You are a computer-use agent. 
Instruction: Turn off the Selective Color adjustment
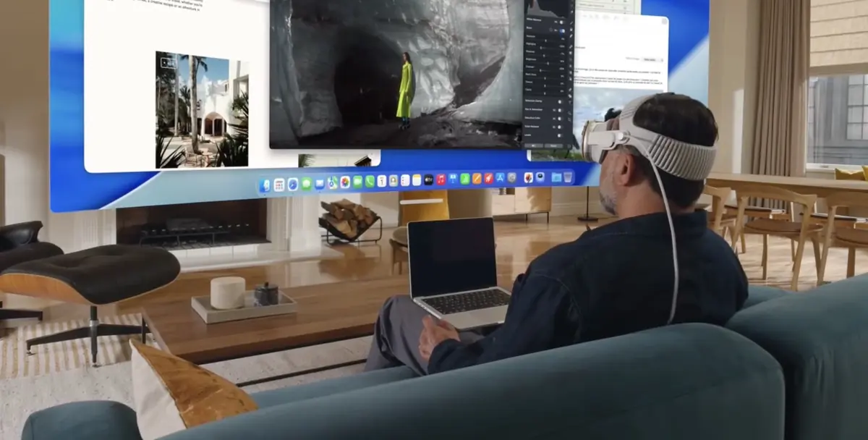click(x=559, y=118)
